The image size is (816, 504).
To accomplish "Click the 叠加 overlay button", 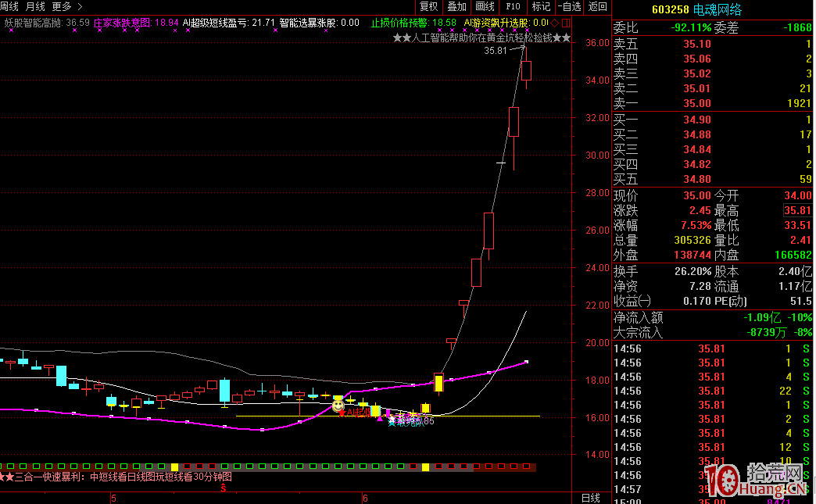I will pos(457,6).
